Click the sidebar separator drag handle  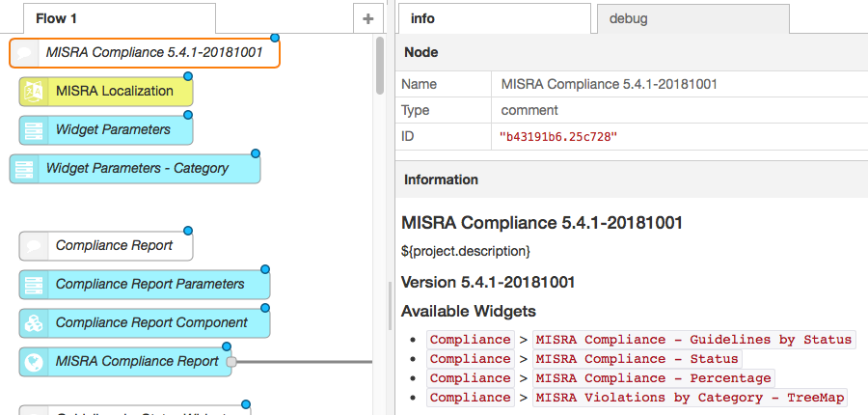(x=391, y=306)
